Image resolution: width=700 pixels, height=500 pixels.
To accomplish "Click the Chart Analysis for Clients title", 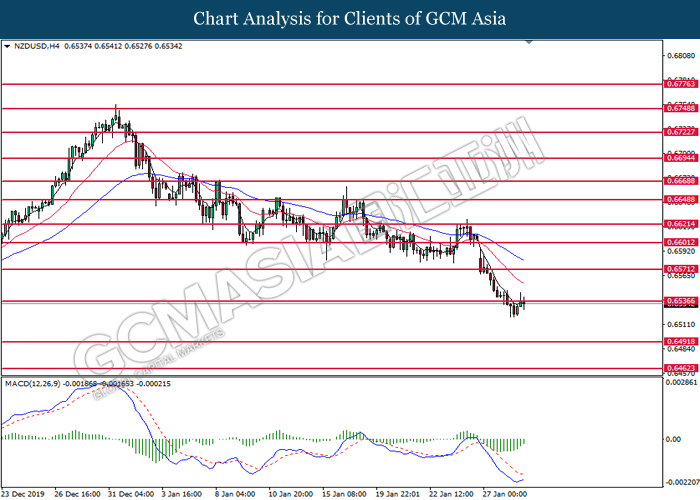I will tap(350, 18).
